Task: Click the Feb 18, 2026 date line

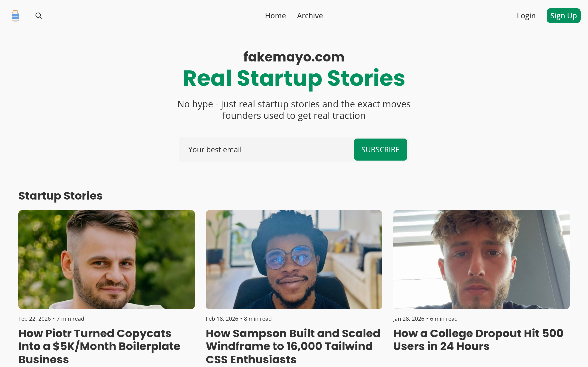Action: [x=222, y=319]
